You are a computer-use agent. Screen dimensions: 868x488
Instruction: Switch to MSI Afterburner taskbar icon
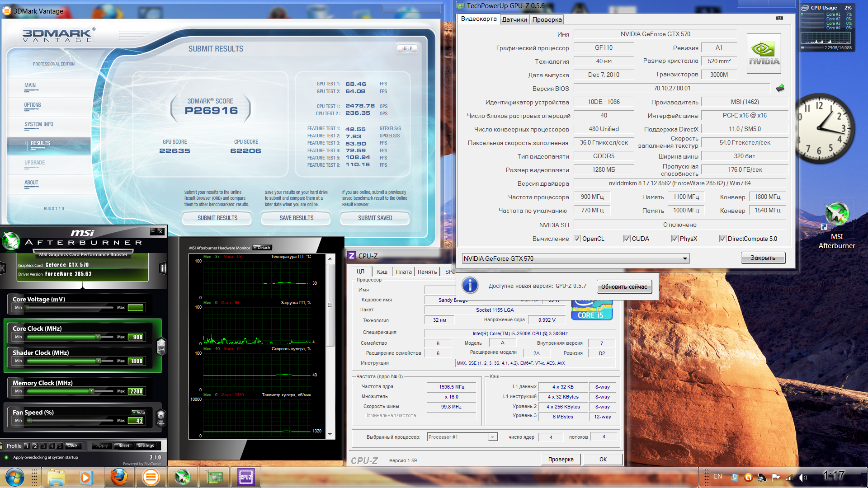182,477
